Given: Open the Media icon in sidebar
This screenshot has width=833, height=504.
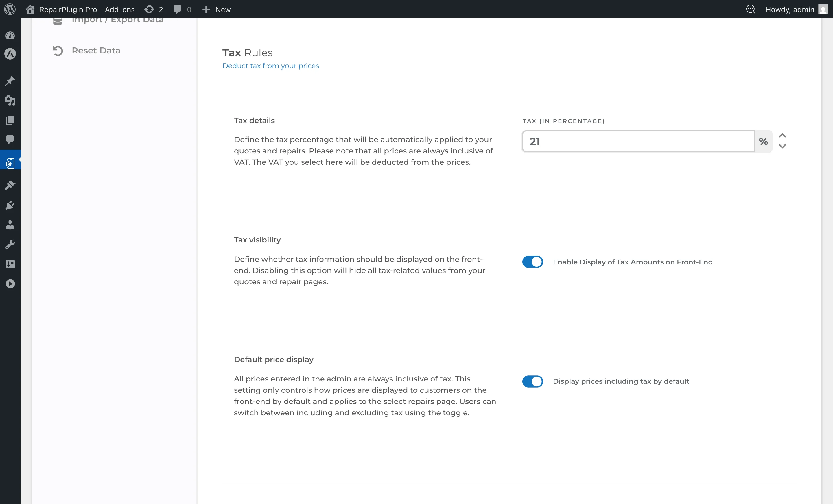Looking at the screenshot, I should 10,100.
